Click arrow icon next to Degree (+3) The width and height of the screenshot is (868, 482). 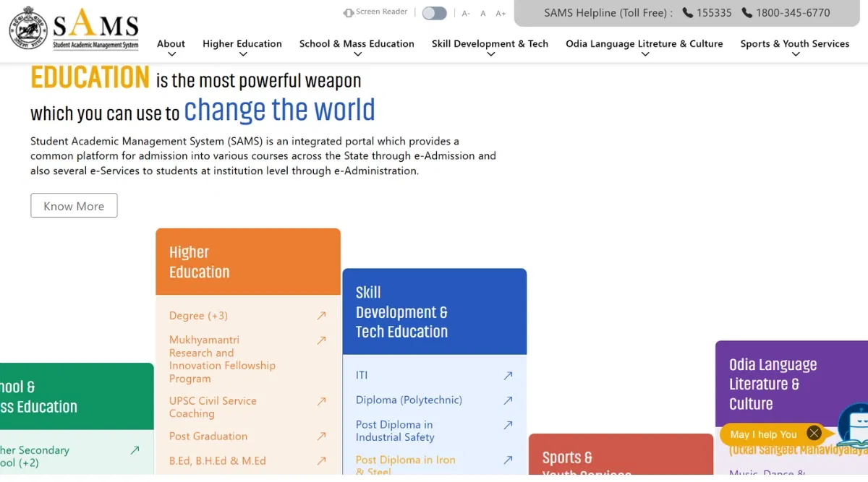click(x=321, y=316)
